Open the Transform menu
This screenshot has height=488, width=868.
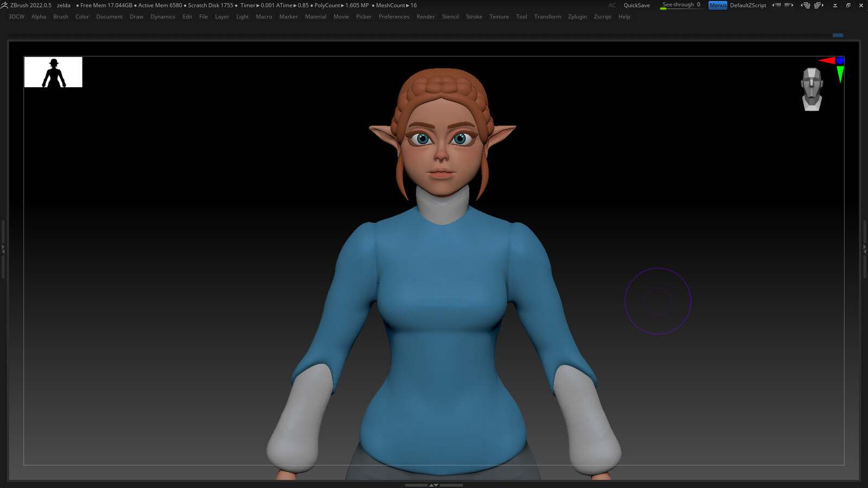click(x=547, y=17)
